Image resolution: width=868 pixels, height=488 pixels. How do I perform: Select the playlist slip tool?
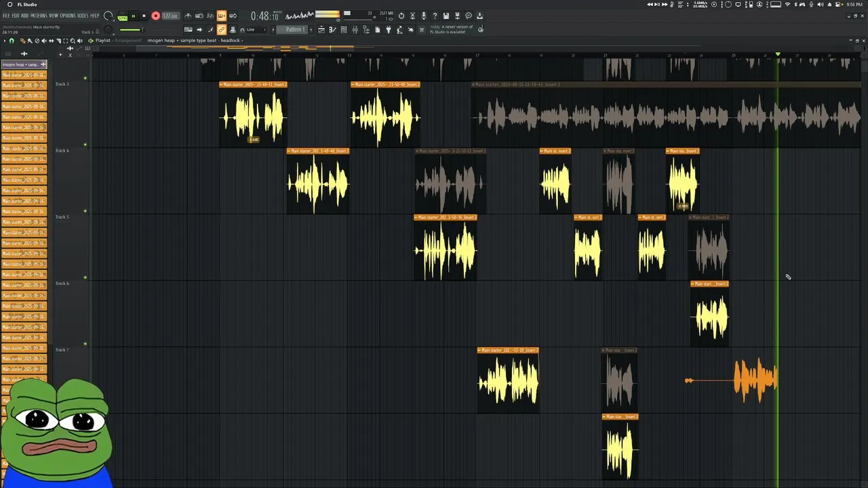click(52, 41)
